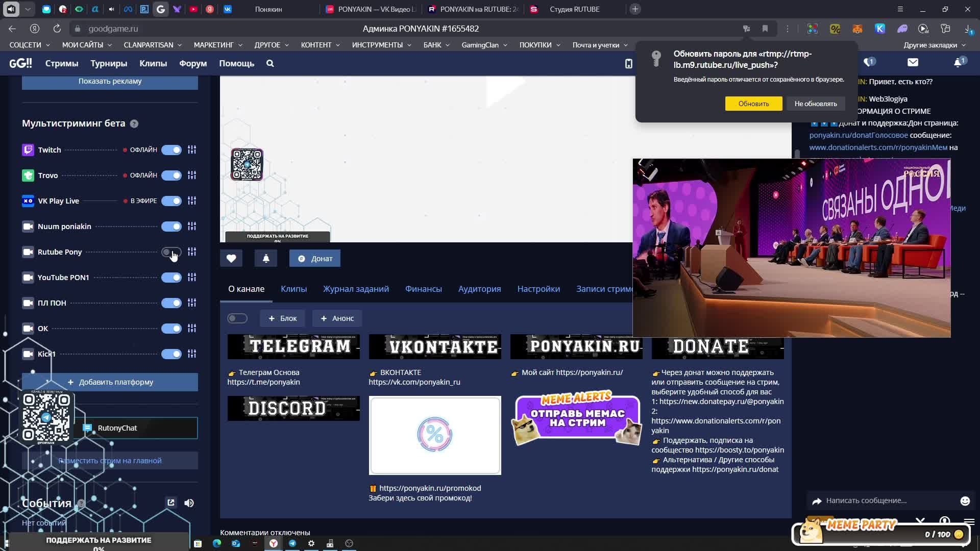This screenshot has height=551, width=980.
Task: Open site search magnifier icon
Action: [270, 64]
